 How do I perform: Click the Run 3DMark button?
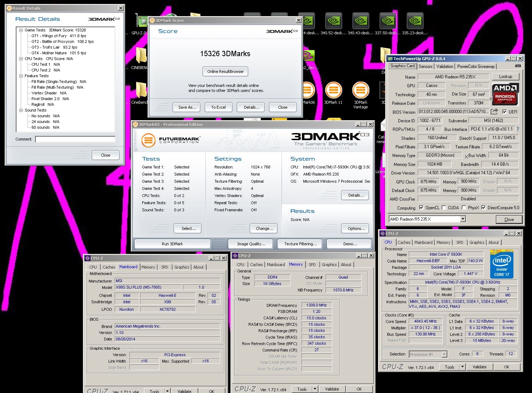[x=172, y=244]
